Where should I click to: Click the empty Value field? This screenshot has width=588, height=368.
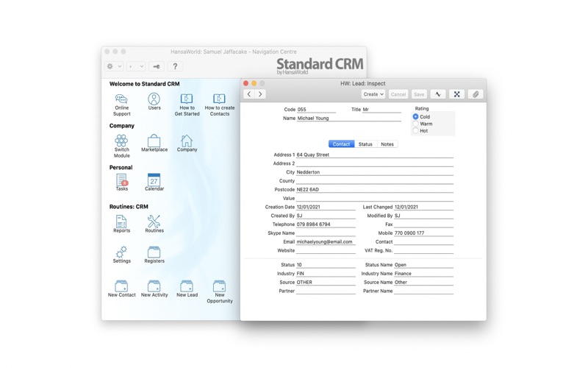375,198
